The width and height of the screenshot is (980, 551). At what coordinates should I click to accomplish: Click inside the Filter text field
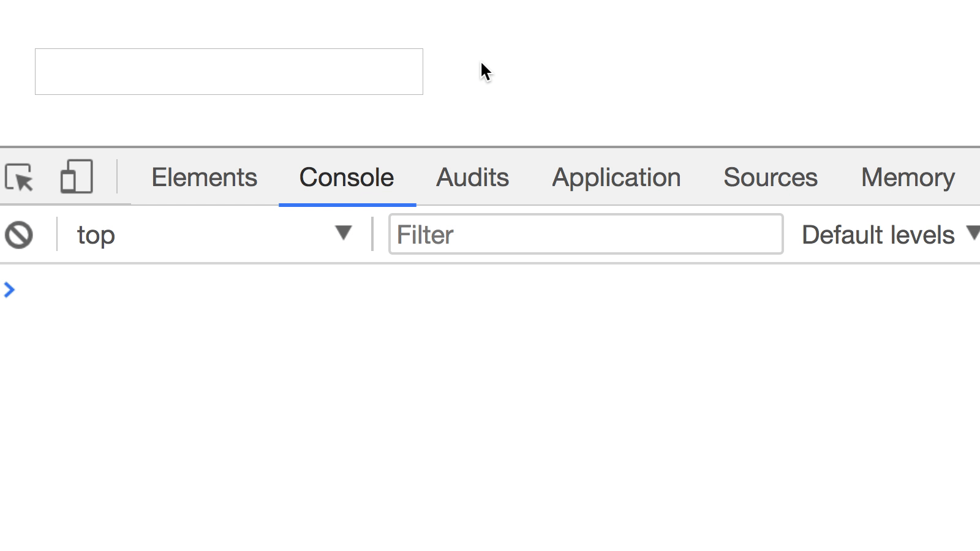pos(585,234)
